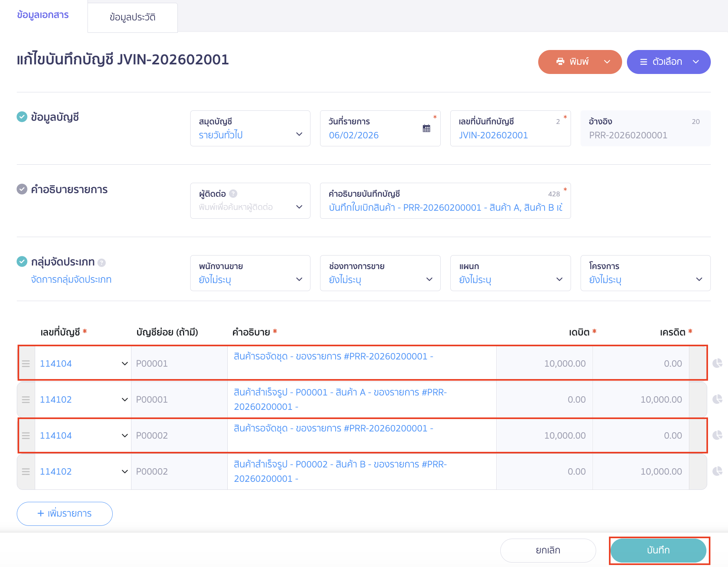
Task: Click the ข้อมูลบัญชี section check circle
Action: click(22, 117)
